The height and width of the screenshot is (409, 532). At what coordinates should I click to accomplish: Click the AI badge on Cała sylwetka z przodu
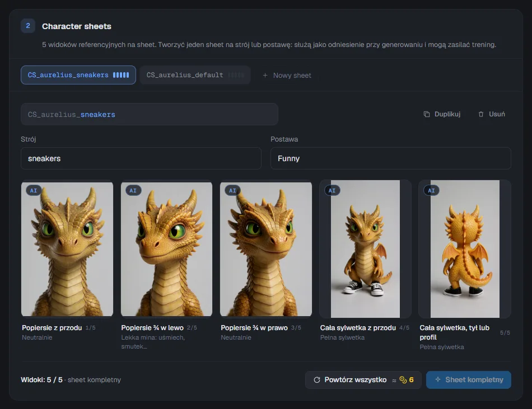332,190
